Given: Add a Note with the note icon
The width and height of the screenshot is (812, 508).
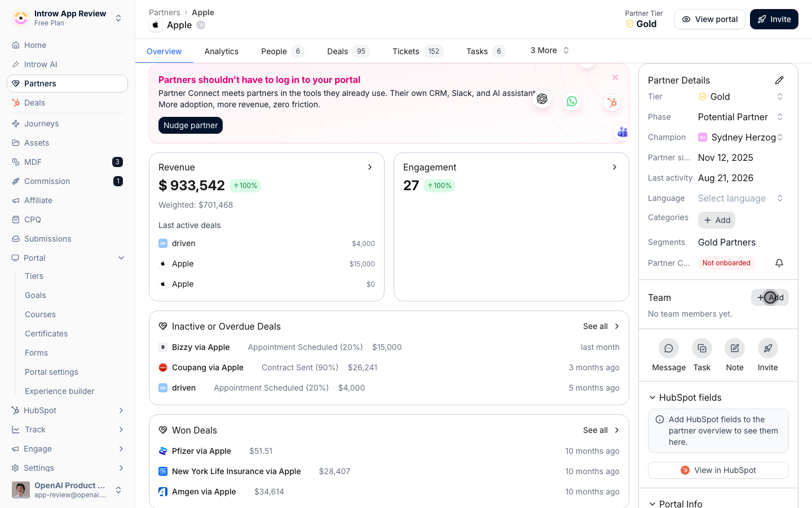Looking at the screenshot, I should click(735, 348).
